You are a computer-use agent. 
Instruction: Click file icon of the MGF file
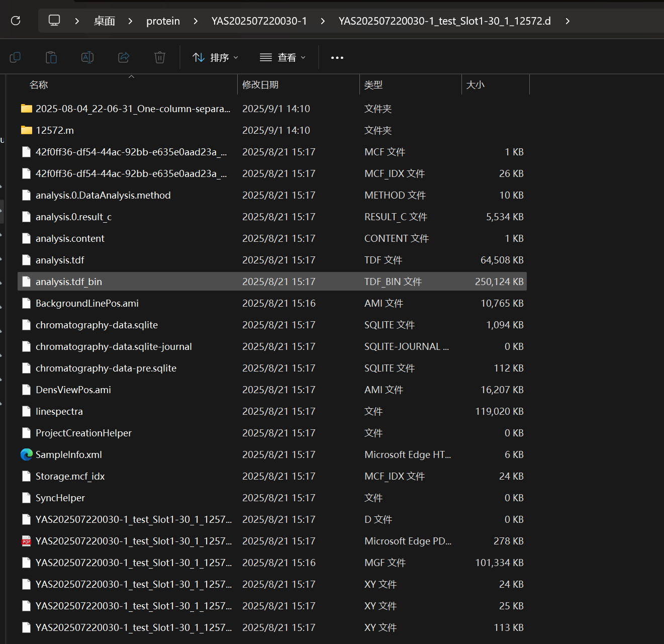27,563
